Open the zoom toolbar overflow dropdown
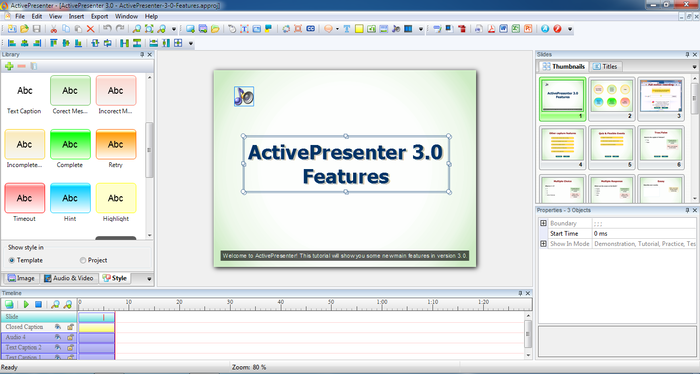700x374 pixels. click(x=174, y=29)
